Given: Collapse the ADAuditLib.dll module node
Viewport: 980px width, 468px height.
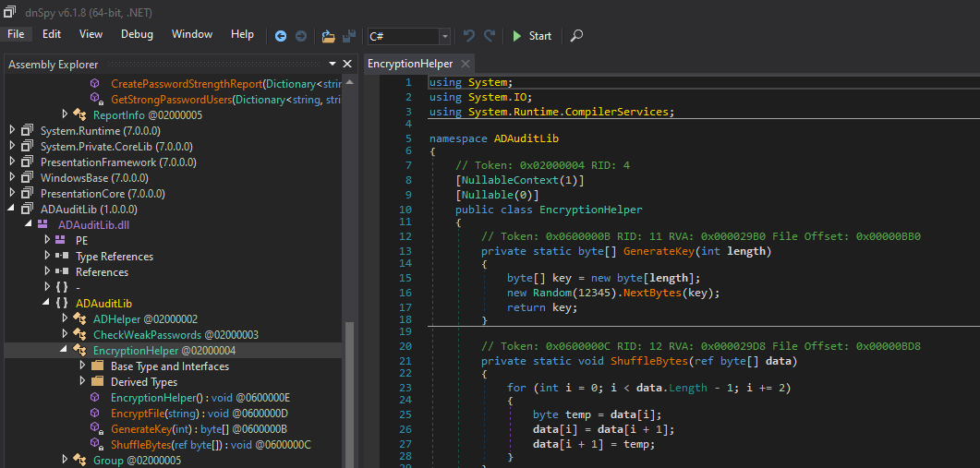Looking at the screenshot, I should [29, 224].
